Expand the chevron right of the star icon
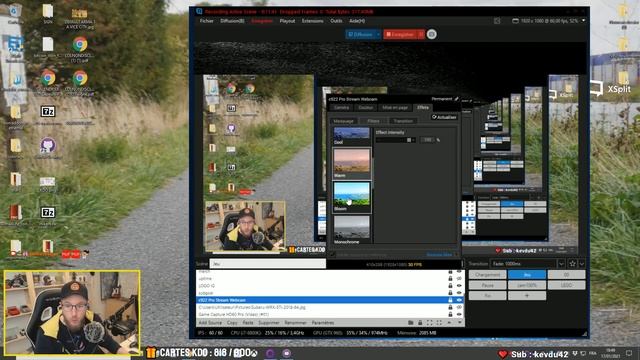Image resolution: width=640 pixels, height=360 pixels. (582, 264)
